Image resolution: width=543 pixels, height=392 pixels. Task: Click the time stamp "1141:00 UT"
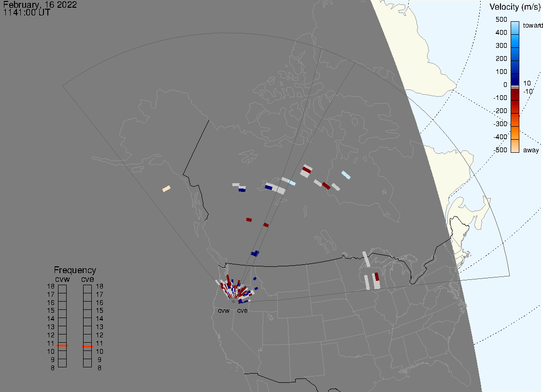click(x=27, y=13)
